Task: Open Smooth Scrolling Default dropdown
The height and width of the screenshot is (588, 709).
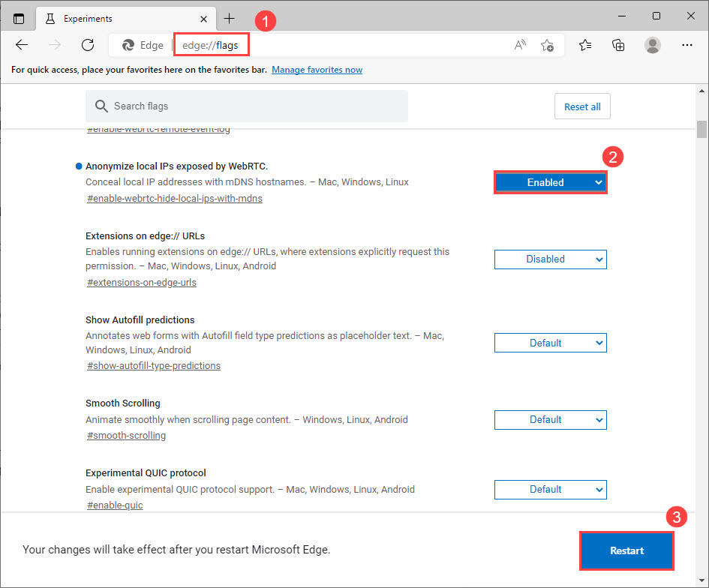Action: point(550,420)
